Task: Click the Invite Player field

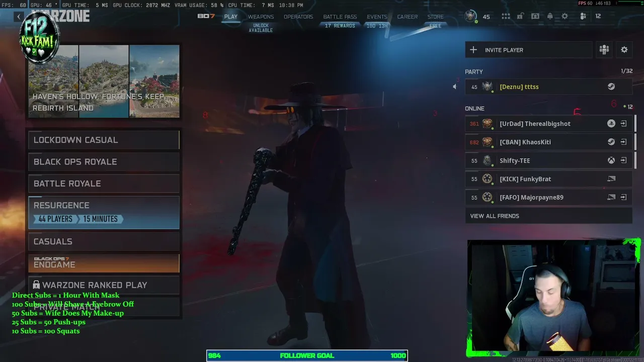Action: [528, 50]
